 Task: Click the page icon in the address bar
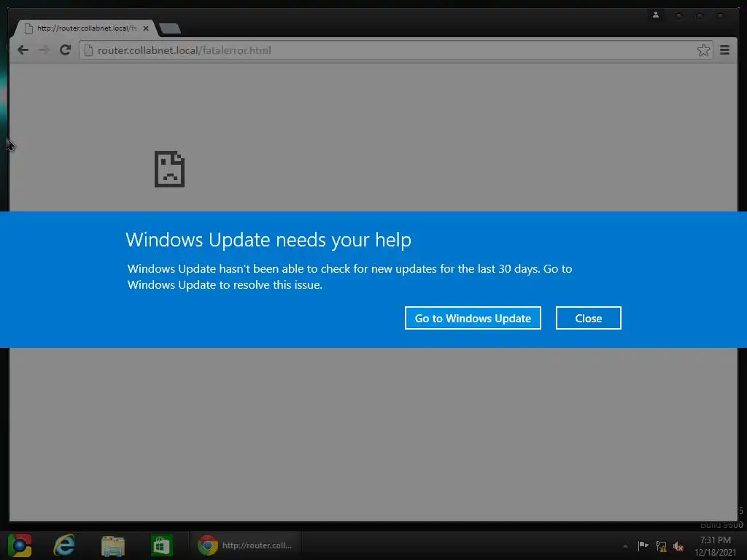88,50
